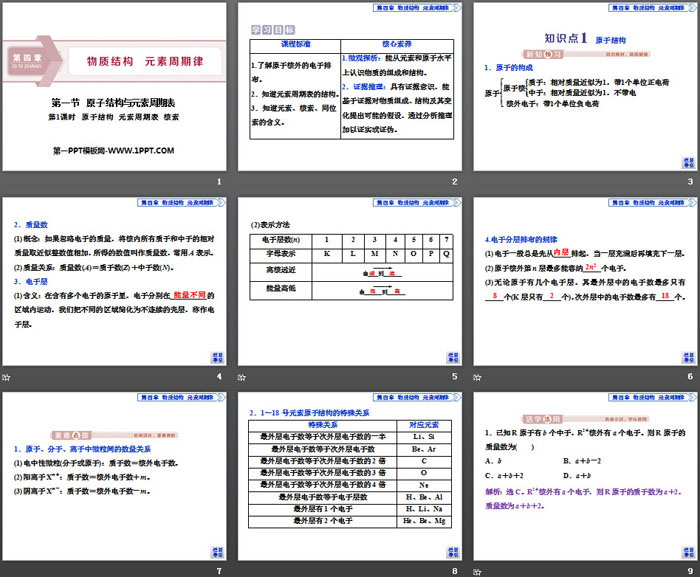Viewport: 700px width, 577px height.
Task: Click the chapter header banner on slide 3
Action: coord(652,8)
